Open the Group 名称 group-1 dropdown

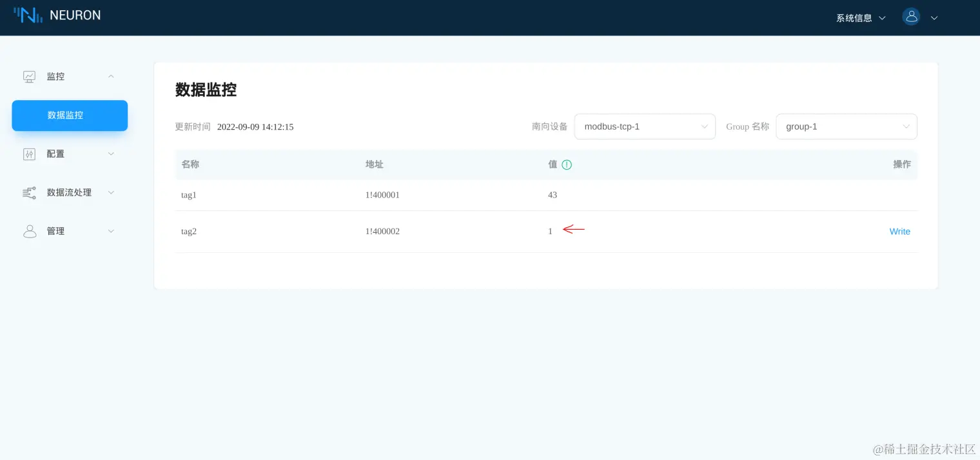(847, 126)
